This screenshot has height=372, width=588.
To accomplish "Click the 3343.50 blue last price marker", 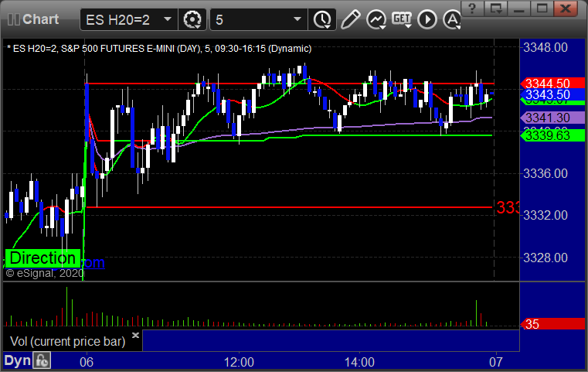I will pyautogui.click(x=552, y=94).
